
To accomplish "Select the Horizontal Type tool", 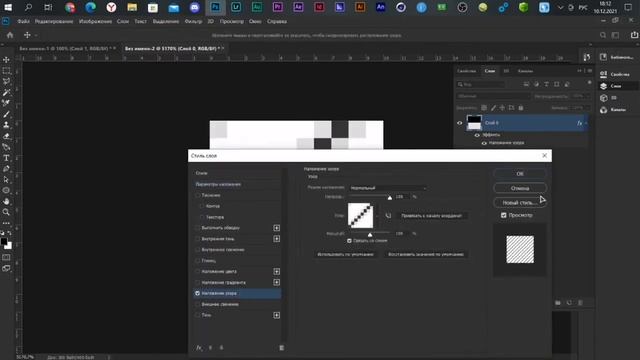I will point(6,158).
